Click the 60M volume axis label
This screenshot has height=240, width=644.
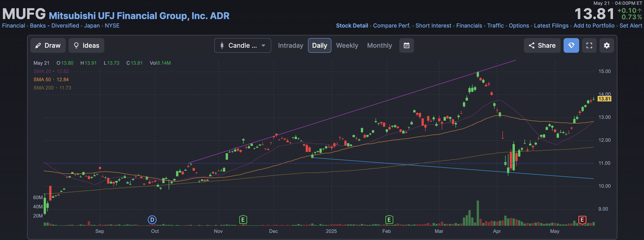coord(38,198)
